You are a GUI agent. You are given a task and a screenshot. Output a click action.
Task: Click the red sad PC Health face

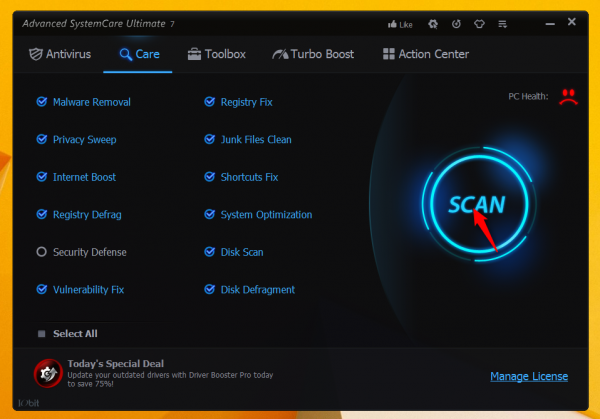pos(568,96)
